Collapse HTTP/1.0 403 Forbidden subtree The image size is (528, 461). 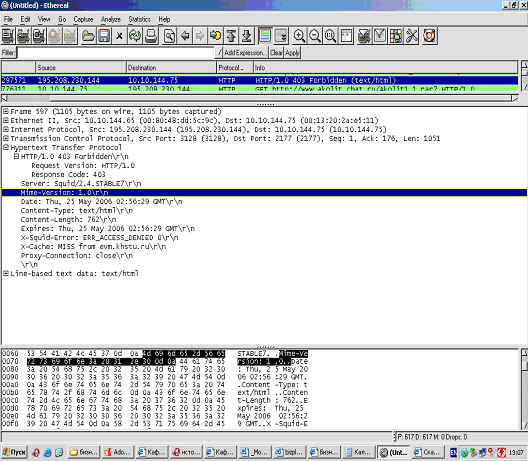(x=16, y=156)
